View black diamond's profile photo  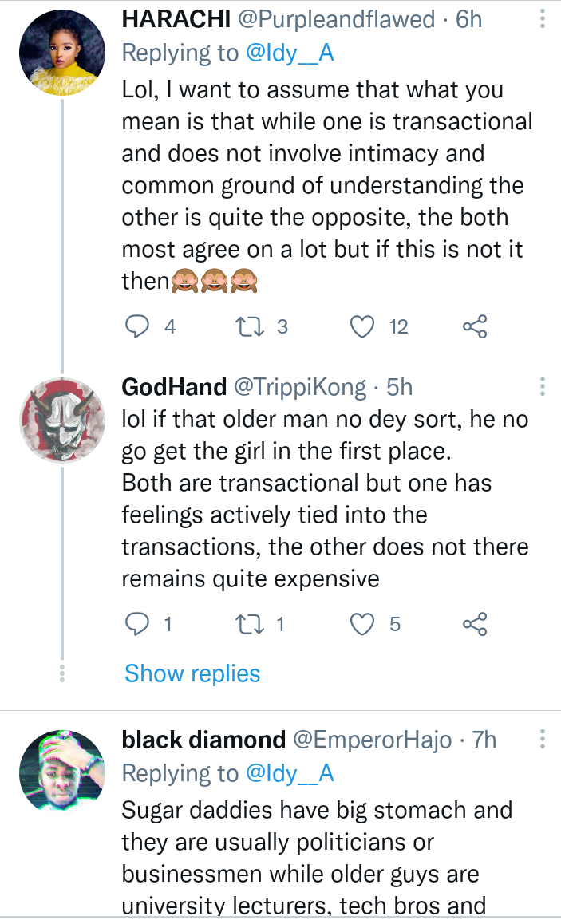pyautogui.click(x=61, y=772)
